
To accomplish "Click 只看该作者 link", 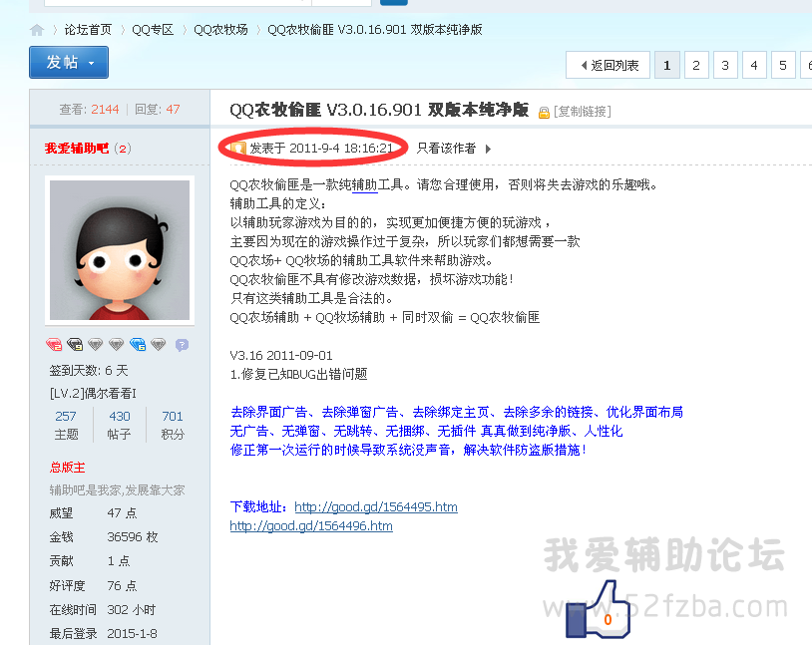I will [x=446, y=149].
